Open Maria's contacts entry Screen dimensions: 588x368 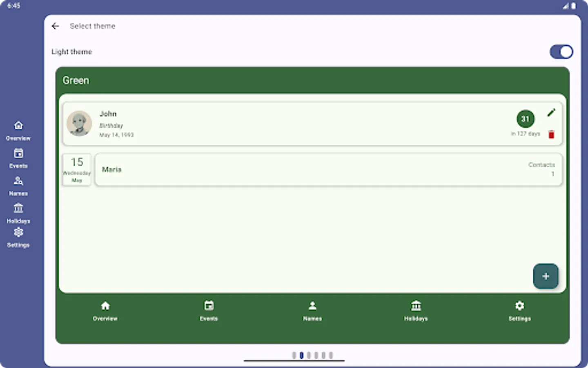pos(329,169)
